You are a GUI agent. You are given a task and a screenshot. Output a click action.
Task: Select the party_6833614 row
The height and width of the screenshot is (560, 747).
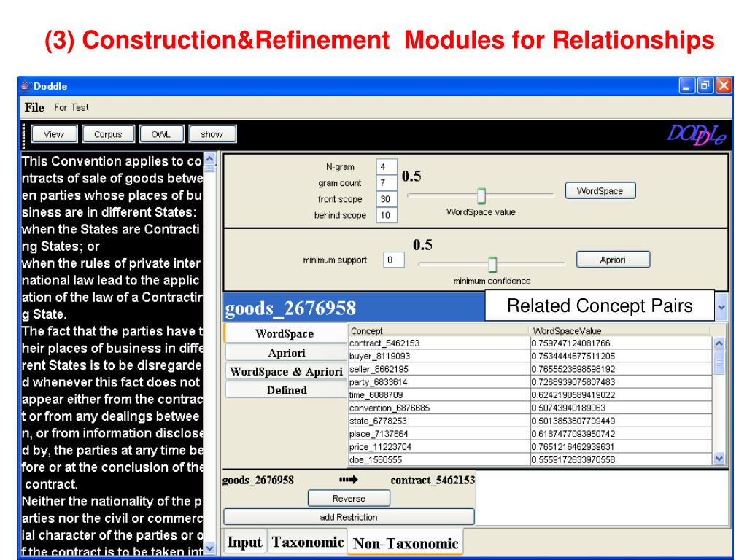tap(530, 382)
